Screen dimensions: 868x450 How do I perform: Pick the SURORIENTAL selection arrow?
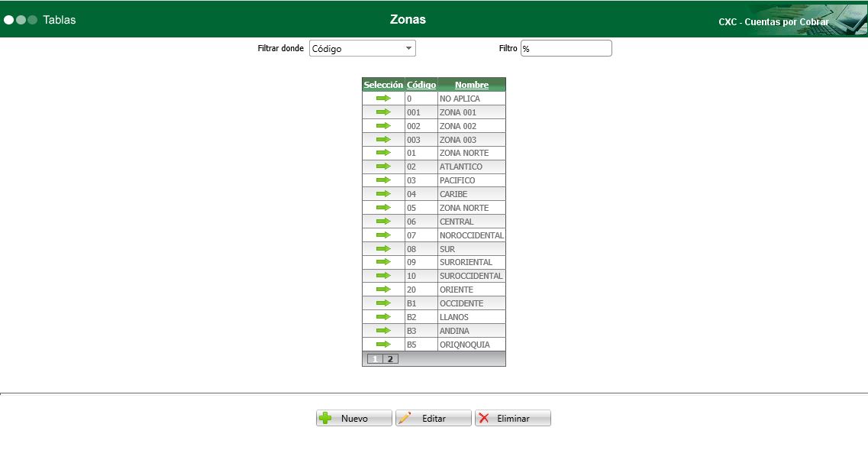click(383, 261)
